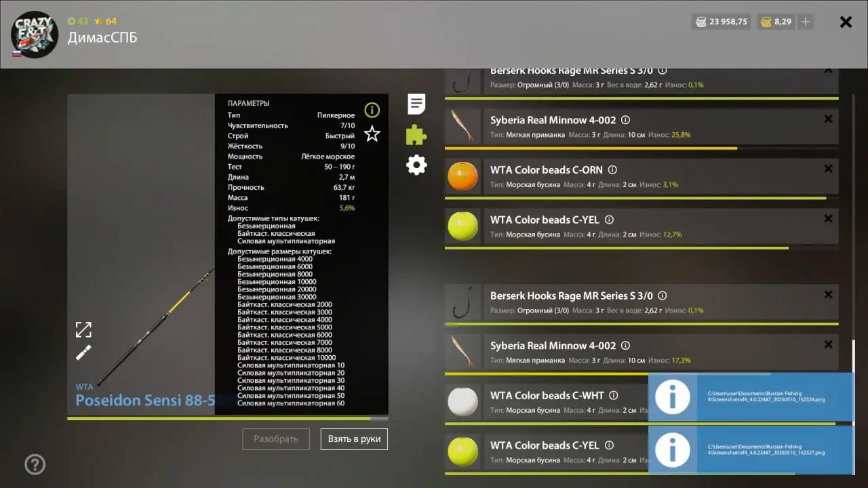This screenshot has height=488, width=868.
Task: Open the gear settings tab
Action: point(416,165)
